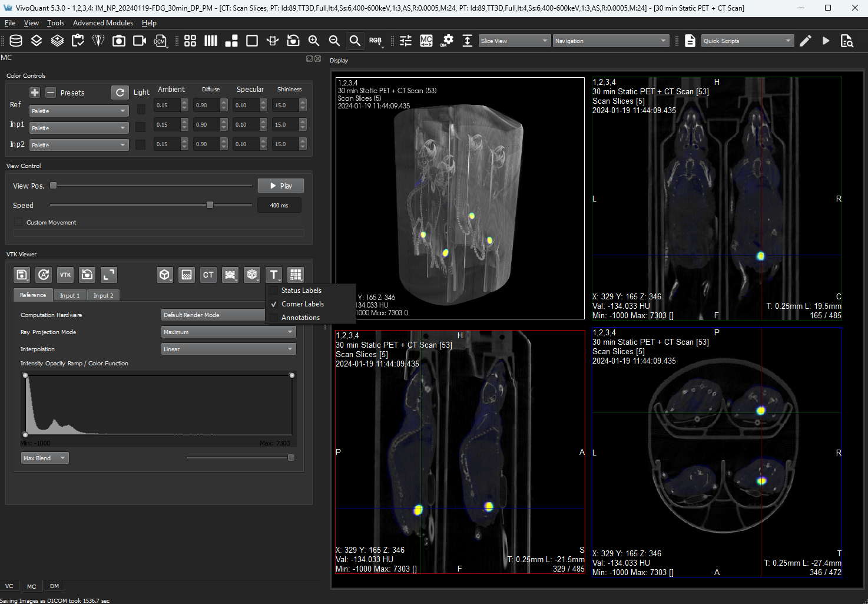Open the Inp1 Palette dropdown
The height and width of the screenshot is (604, 868).
[79, 128]
